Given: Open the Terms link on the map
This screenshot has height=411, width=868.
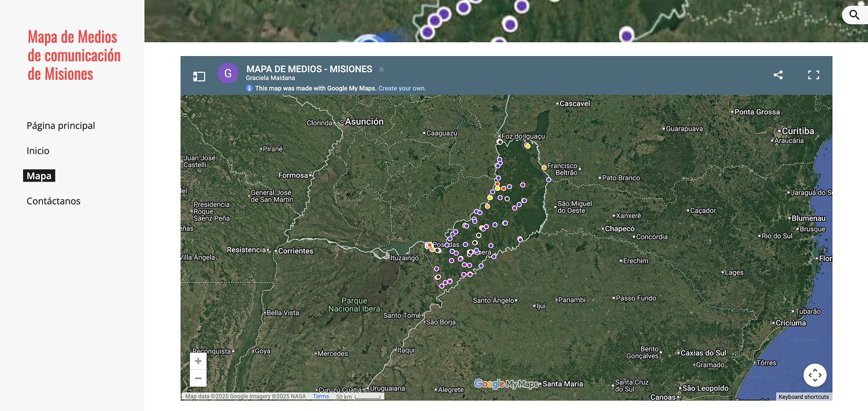Looking at the screenshot, I should tap(321, 396).
